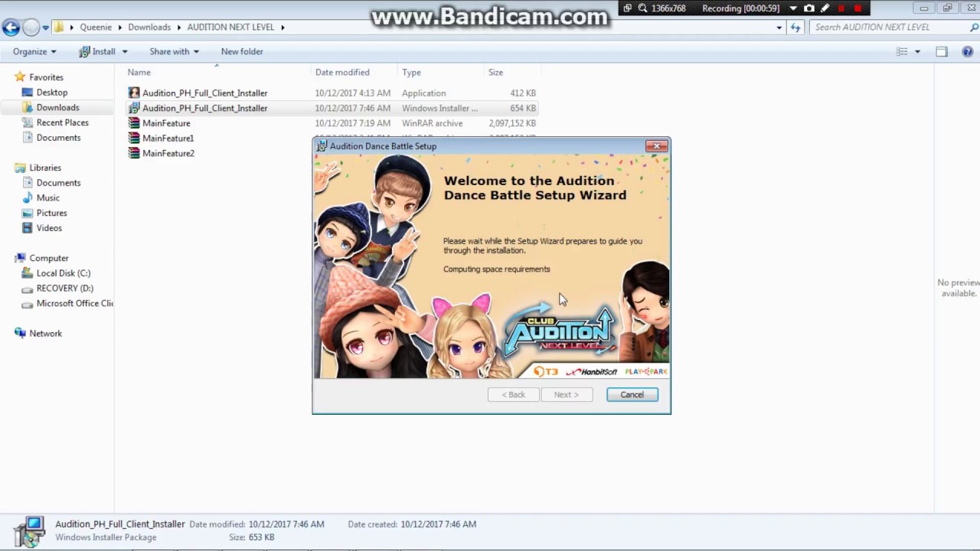The width and height of the screenshot is (980, 551).
Task: Click the Bandicam magnifier icon
Action: coord(642,8)
